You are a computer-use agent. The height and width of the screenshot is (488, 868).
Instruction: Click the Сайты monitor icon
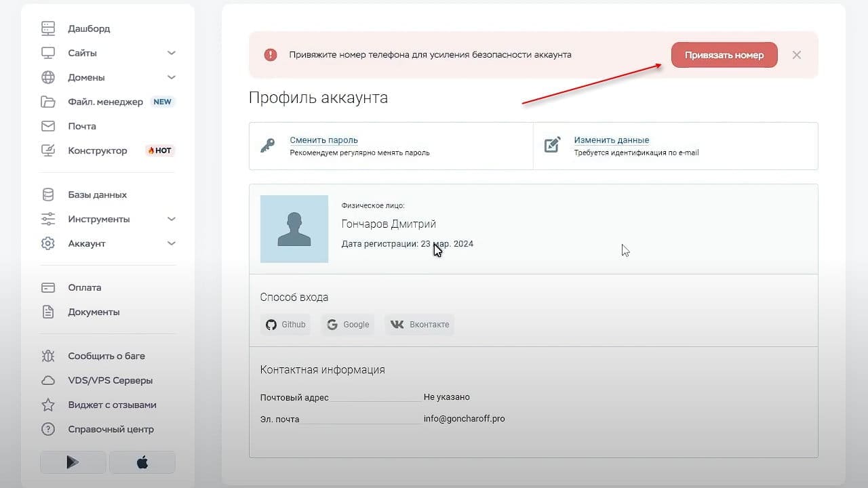coord(48,53)
